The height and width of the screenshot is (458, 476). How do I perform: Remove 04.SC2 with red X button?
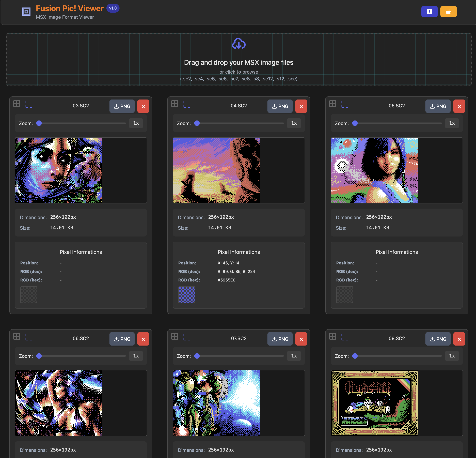(301, 106)
